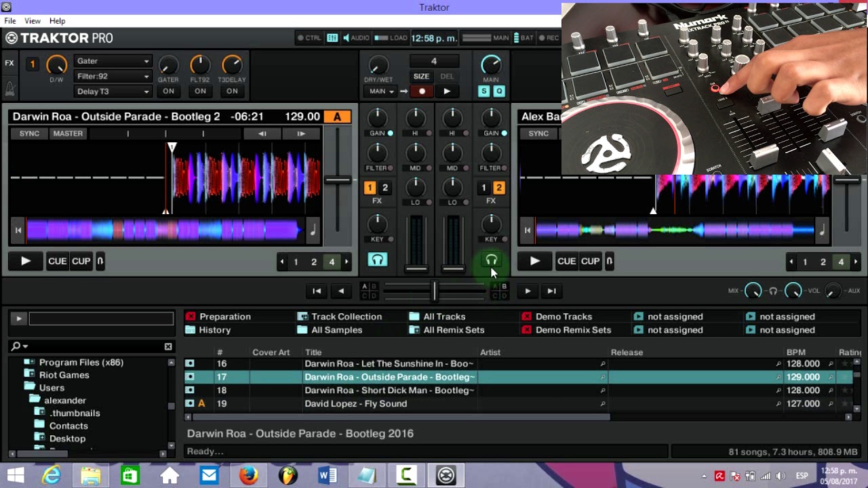Open Firefox from the taskbar
The width and height of the screenshot is (868, 488).
click(x=249, y=476)
